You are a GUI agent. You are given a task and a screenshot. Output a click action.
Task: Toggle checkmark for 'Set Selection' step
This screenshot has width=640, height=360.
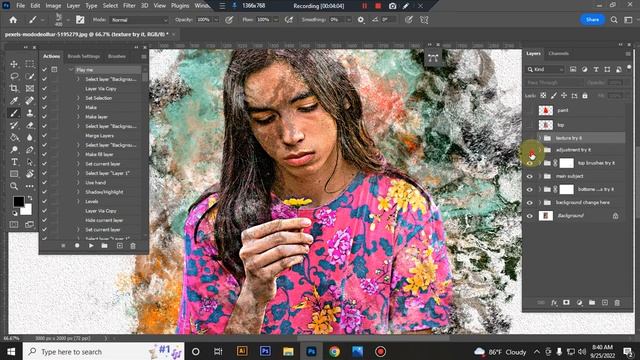44,98
